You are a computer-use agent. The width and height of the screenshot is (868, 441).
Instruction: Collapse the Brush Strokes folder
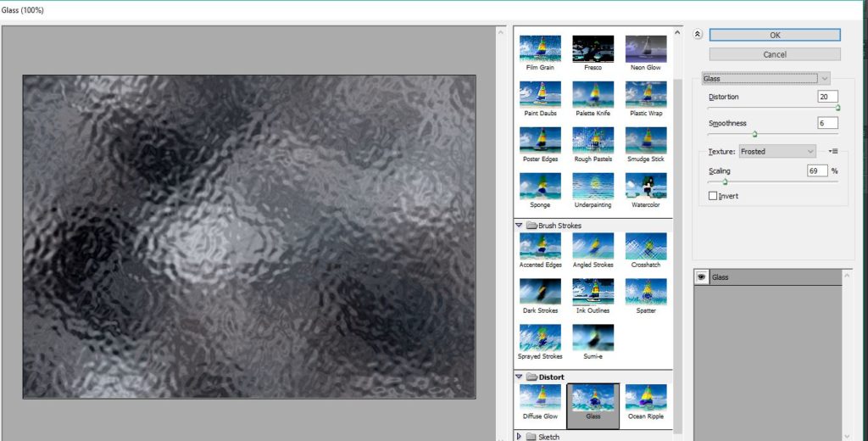519,226
